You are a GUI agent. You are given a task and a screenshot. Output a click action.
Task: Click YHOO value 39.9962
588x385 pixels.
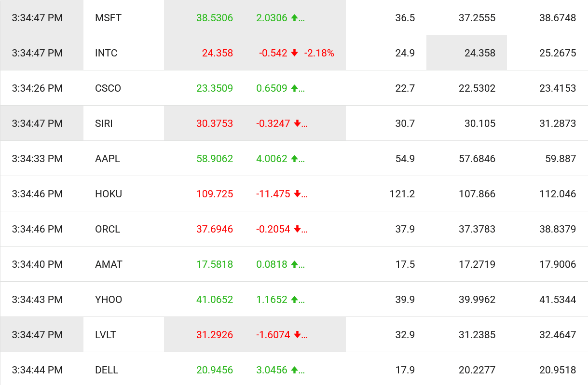(477, 300)
